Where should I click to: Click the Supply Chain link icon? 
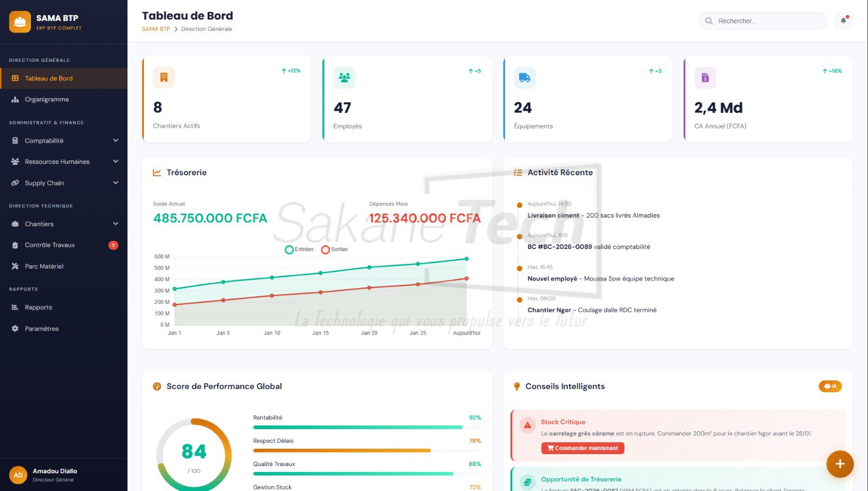pyautogui.click(x=15, y=183)
